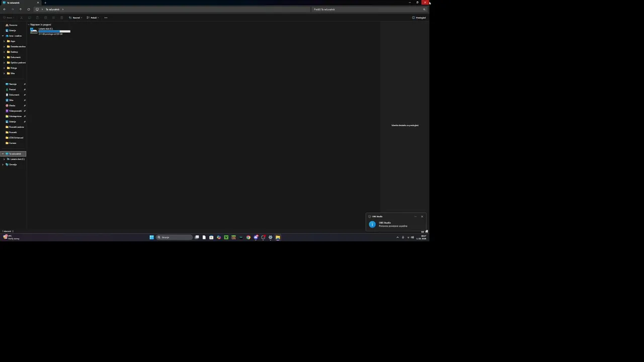644x362 pixels.
Task: Expand the Priloge folder node
Action: [4, 68]
